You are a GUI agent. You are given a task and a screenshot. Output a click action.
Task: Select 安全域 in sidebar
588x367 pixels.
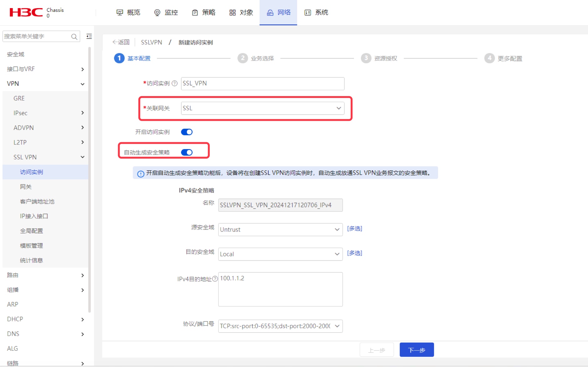(46, 54)
